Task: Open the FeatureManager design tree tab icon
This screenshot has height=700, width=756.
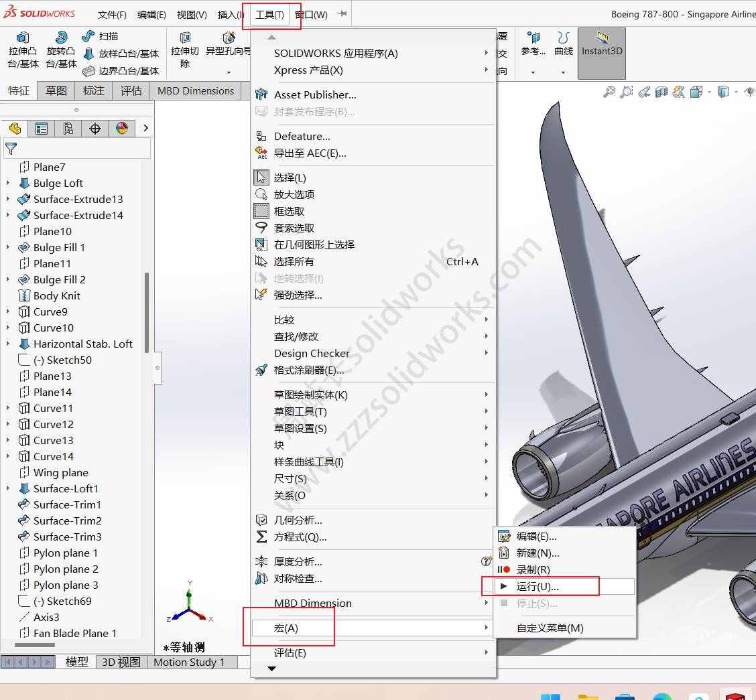Action: tap(15, 129)
